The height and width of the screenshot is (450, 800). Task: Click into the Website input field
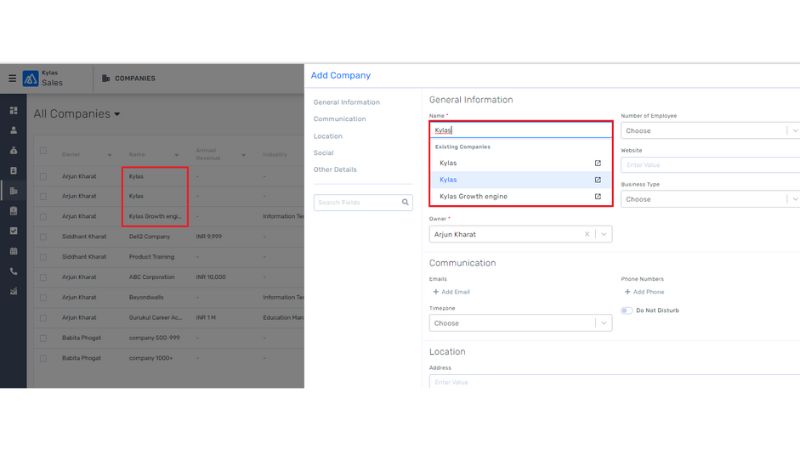pos(710,165)
